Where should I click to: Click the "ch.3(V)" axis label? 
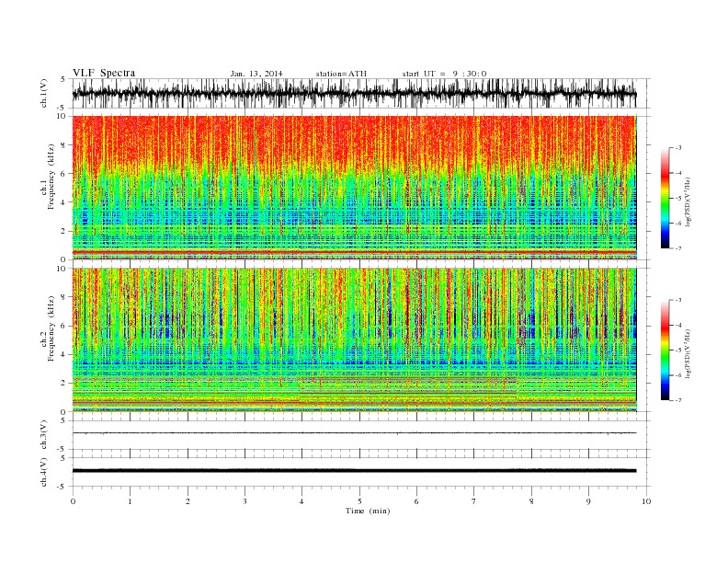point(44,435)
